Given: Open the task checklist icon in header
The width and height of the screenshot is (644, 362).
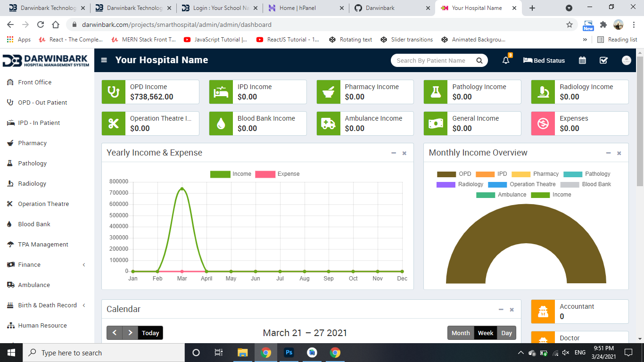Looking at the screenshot, I should coord(603,60).
